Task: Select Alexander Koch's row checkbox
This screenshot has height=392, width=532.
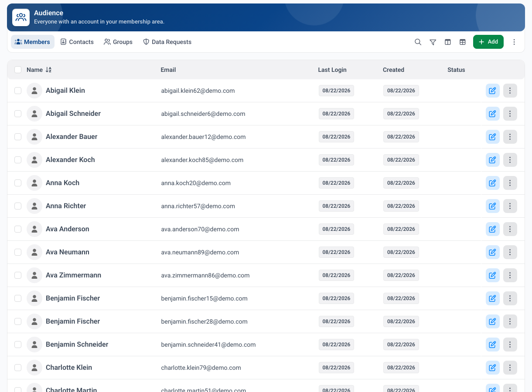Action: pos(18,160)
